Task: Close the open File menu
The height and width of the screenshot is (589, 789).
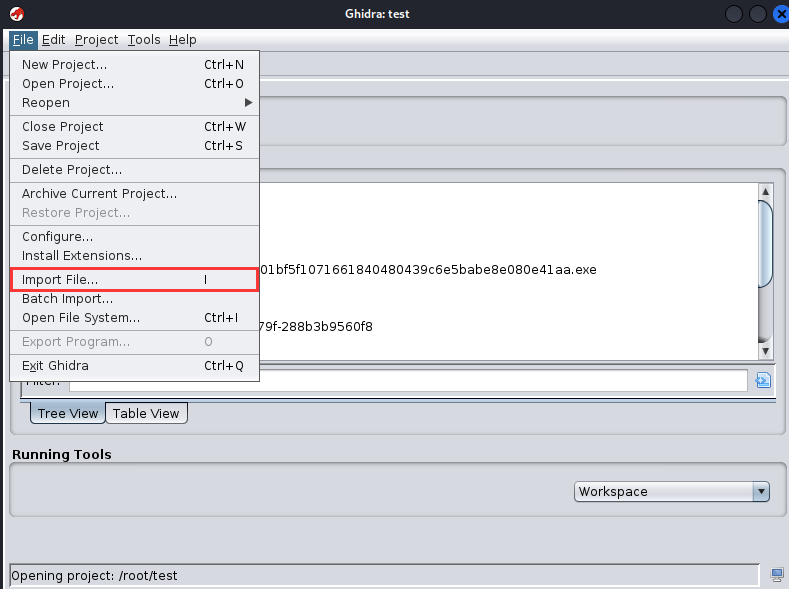Action: (x=23, y=40)
